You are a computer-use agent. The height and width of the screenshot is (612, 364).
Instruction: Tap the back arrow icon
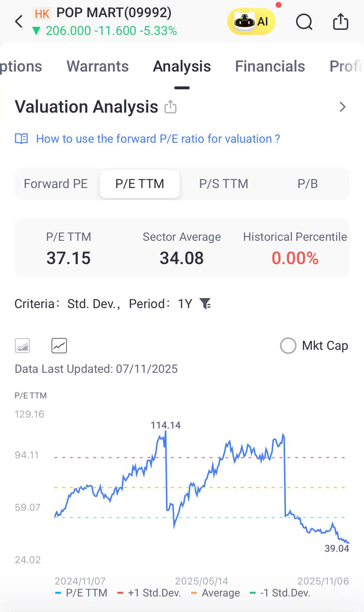19,22
